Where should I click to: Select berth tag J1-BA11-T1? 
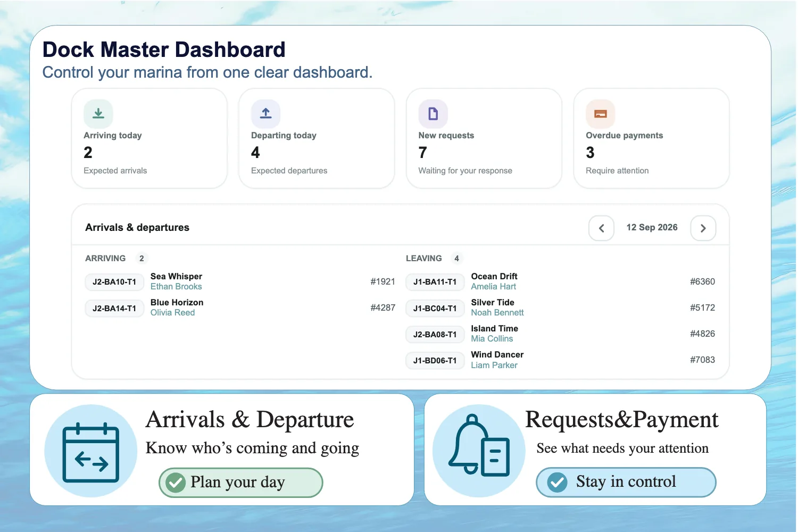[x=435, y=282]
